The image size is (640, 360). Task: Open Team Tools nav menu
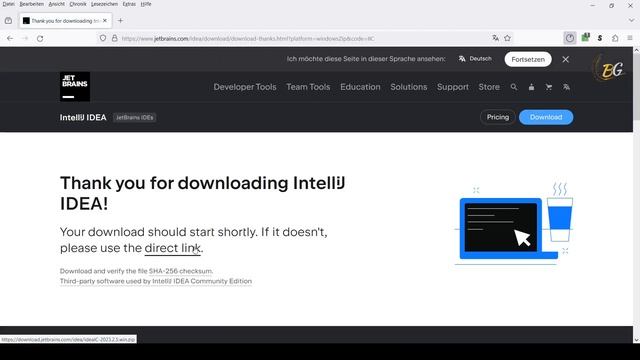[308, 87]
